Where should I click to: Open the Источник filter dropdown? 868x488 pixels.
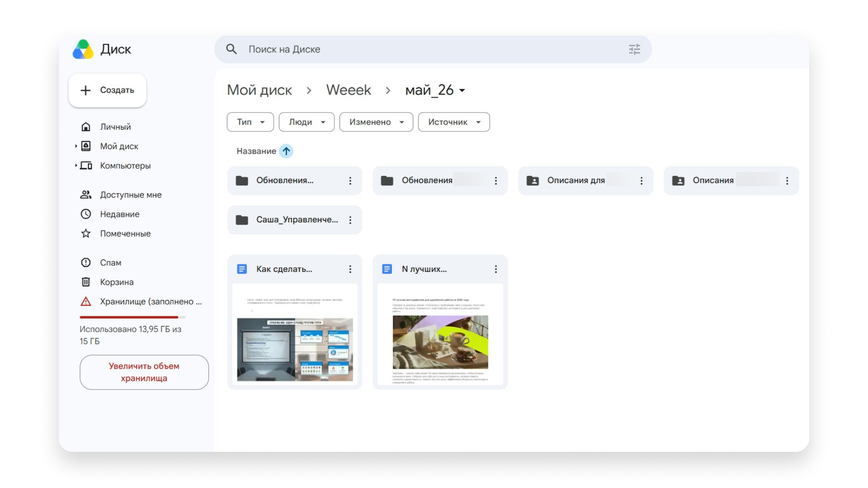coord(454,122)
